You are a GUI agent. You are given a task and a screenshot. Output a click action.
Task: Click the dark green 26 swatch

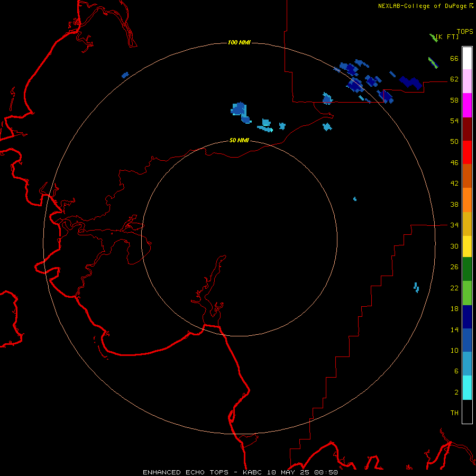(467, 269)
